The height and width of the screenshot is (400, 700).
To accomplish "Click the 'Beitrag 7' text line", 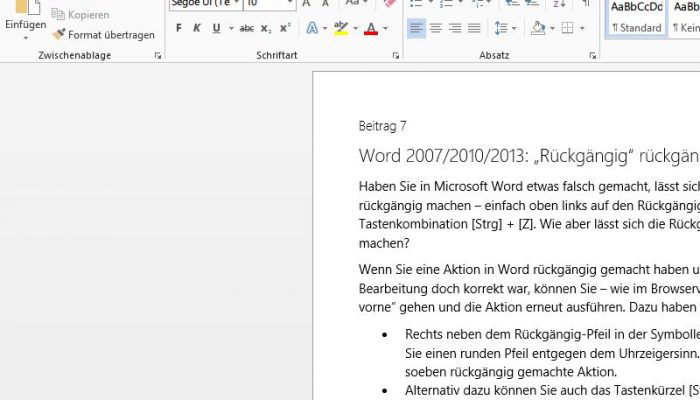I will pyautogui.click(x=383, y=126).
